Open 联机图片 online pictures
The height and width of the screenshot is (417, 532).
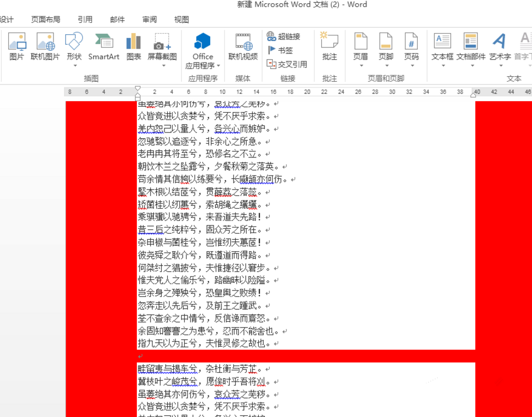(x=45, y=46)
